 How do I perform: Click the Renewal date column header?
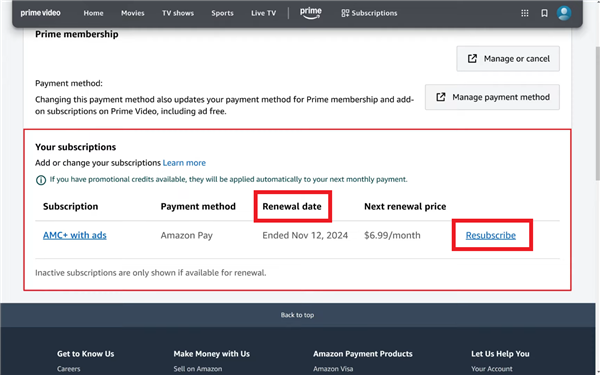point(292,206)
